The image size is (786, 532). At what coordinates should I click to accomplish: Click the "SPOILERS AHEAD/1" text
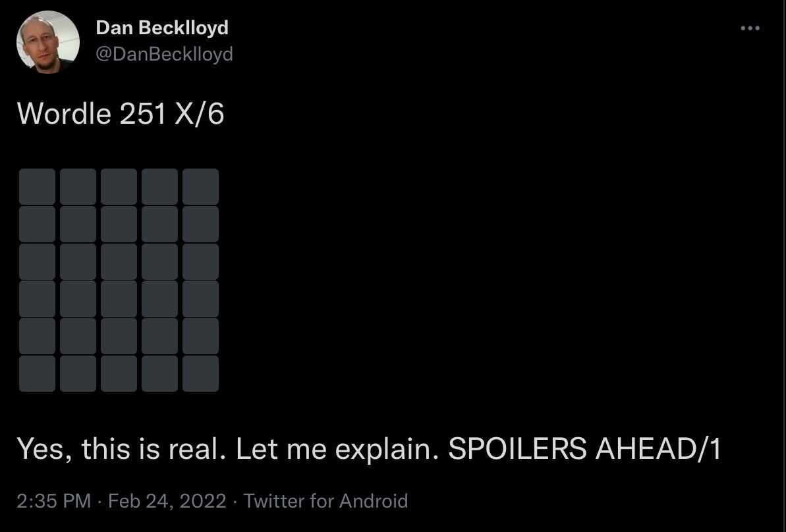(584, 448)
